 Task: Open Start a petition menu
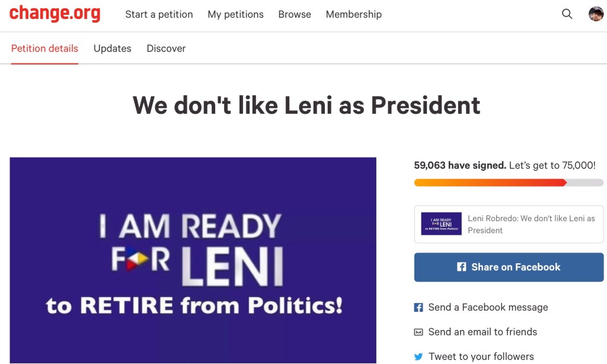point(159,14)
